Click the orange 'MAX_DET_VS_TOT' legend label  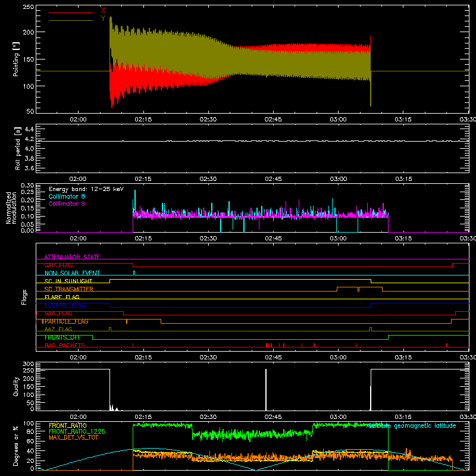(x=74, y=437)
